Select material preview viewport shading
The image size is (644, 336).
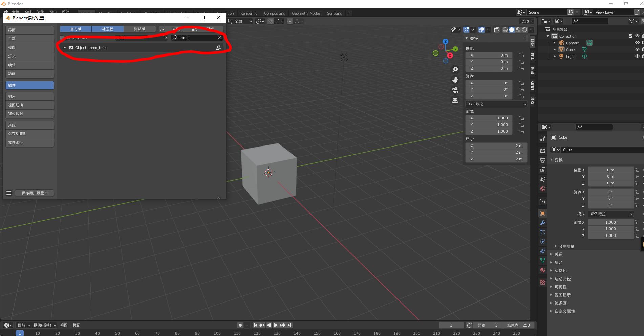[518, 30]
